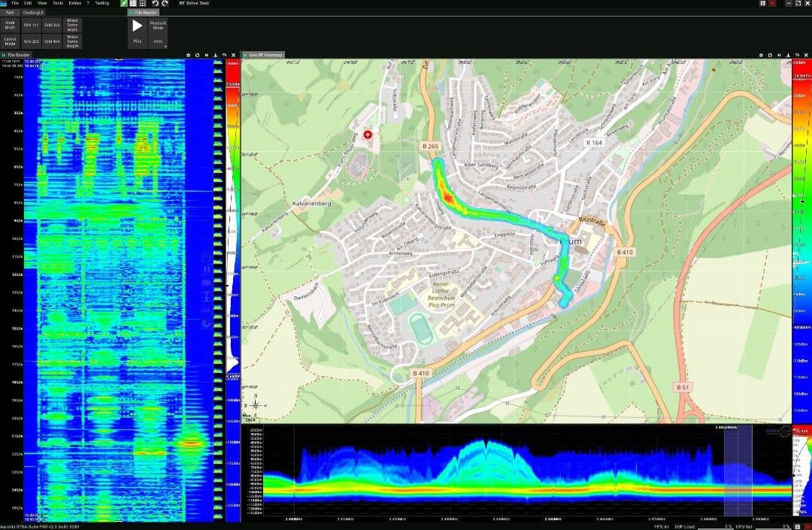
Task: Click the undo arrow icon
Action: [x=155, y=3]
